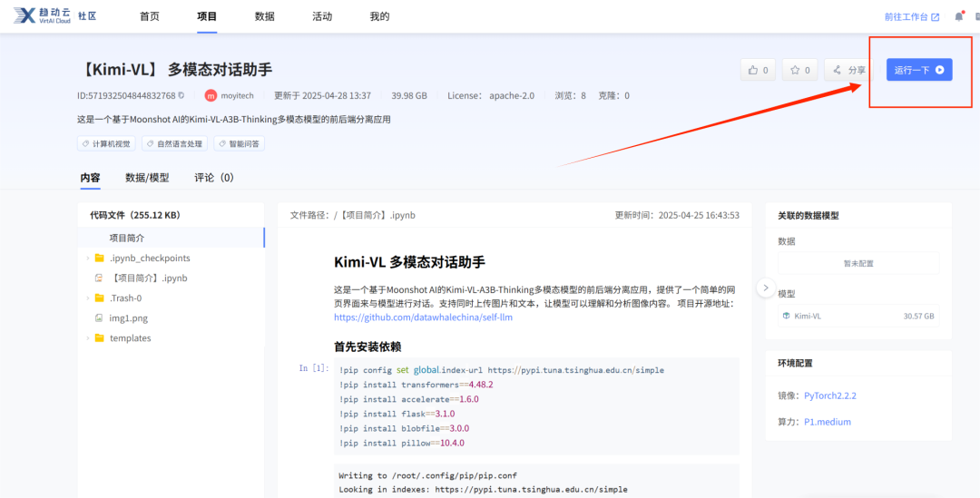The height and width of the screenshot is (498, 980).
Task: Click the 39.98 GB size text
Action: pyautogui.click(x=409, y=95)
